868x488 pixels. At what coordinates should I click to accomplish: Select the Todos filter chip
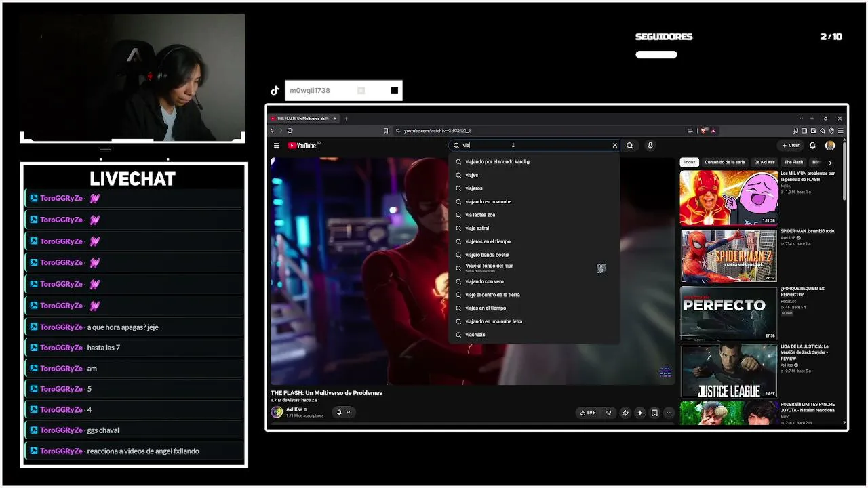point(690,163)
